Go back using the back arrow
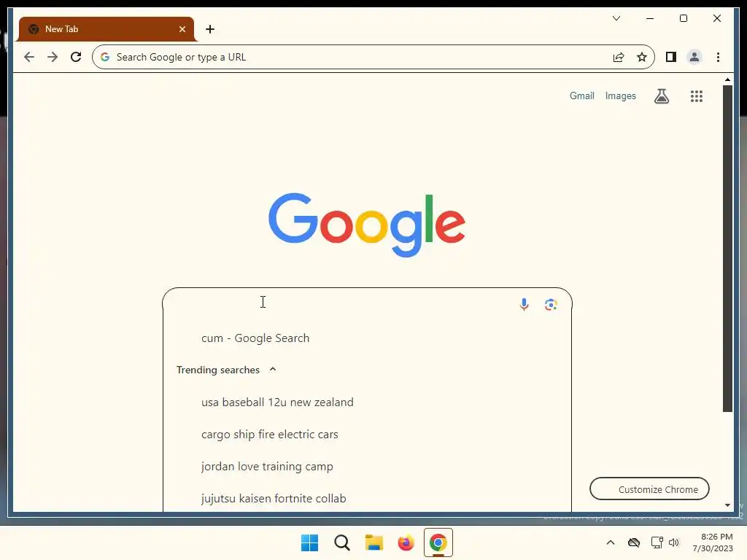 coord(29,57)
